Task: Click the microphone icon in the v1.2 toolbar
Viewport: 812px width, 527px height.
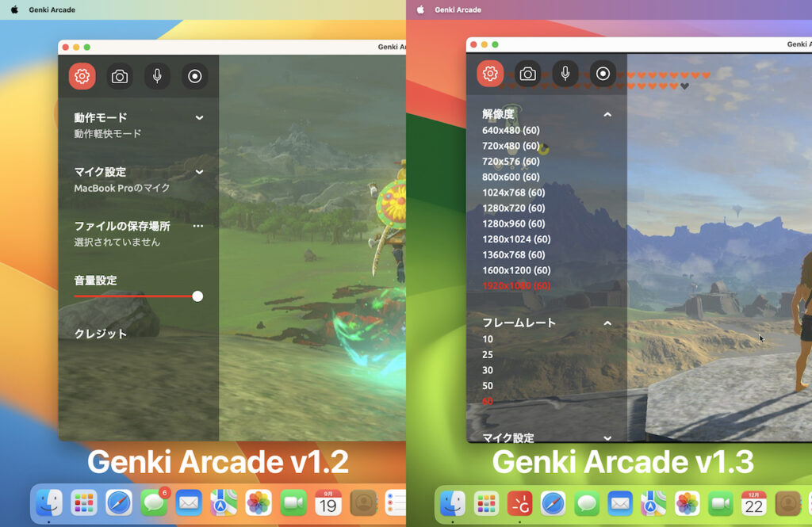Action: (x=159, y=76)
